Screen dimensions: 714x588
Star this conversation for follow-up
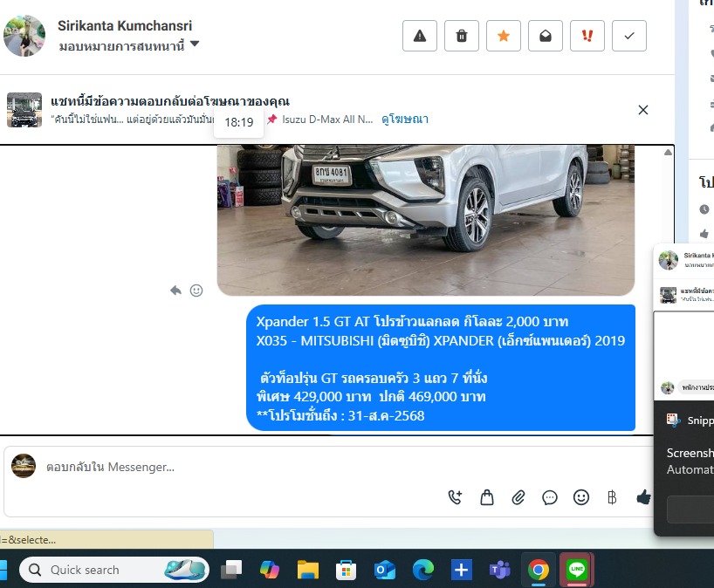[503, 36]
